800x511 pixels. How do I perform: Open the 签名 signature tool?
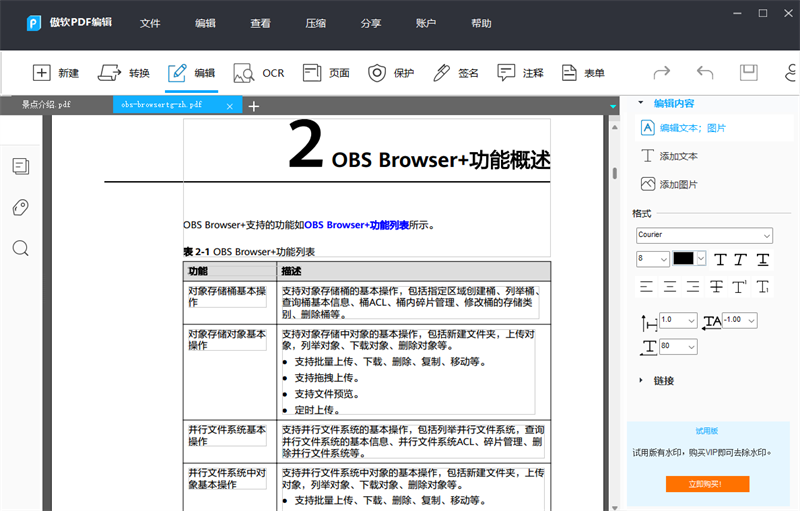point(455,73)
